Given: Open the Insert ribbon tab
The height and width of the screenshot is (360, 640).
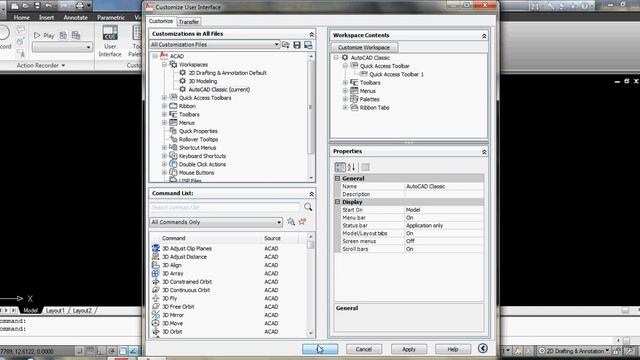Looking at the screenshot, I should click(x=47, y=18).
